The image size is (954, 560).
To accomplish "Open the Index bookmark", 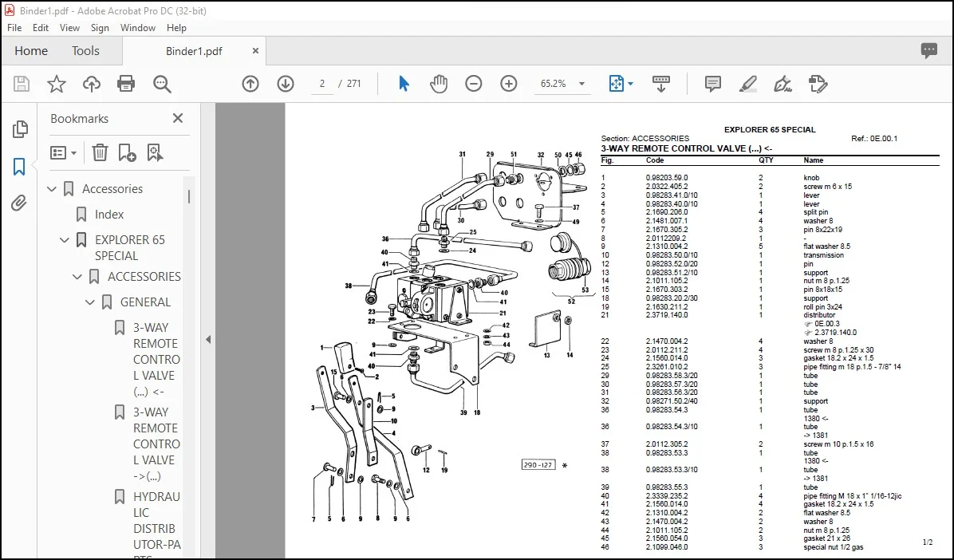I will coord(109,215).
